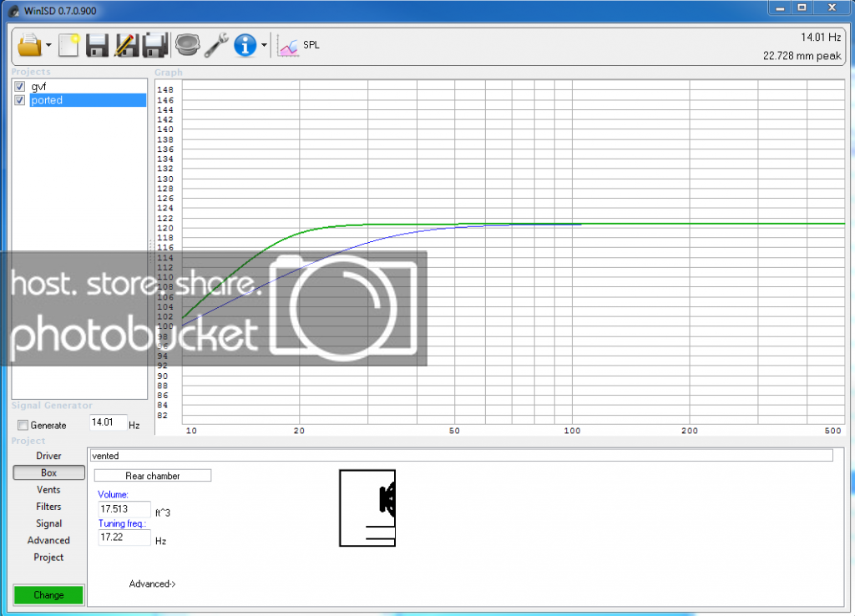Viewport: 855px width, 616px height.
Task: Expand the open-project dropdown arrow
Action: 48,45
